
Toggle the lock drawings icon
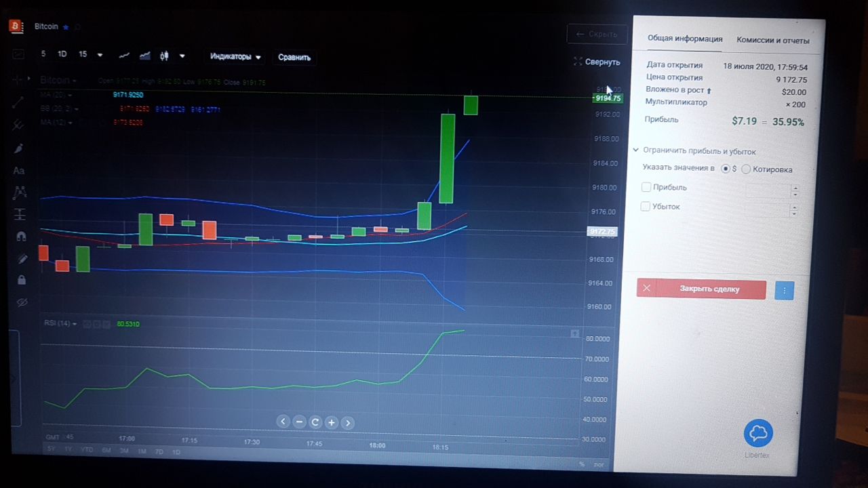(x=22, y=280)
